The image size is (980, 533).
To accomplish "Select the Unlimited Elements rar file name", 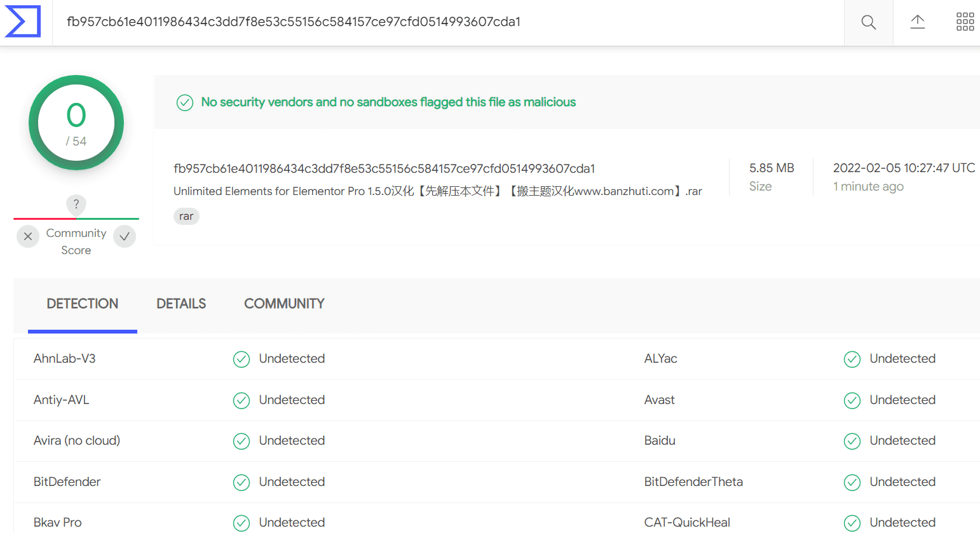I will 438,191.
